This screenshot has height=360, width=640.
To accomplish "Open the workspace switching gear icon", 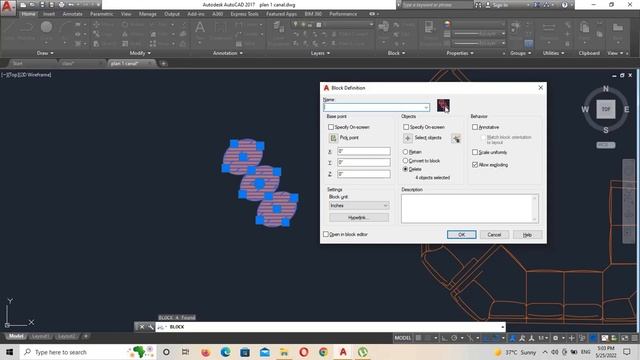I will pyautogui.click(x=556, y=338).
